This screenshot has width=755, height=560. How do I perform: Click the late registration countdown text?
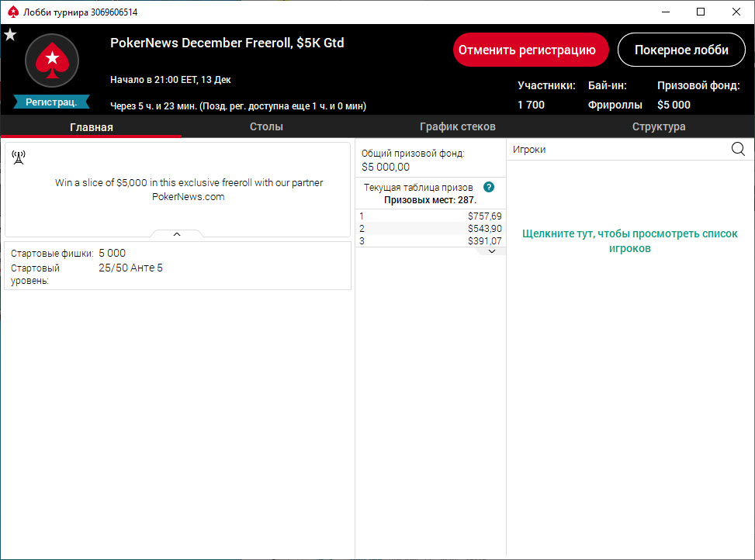[x=238, y=106]
